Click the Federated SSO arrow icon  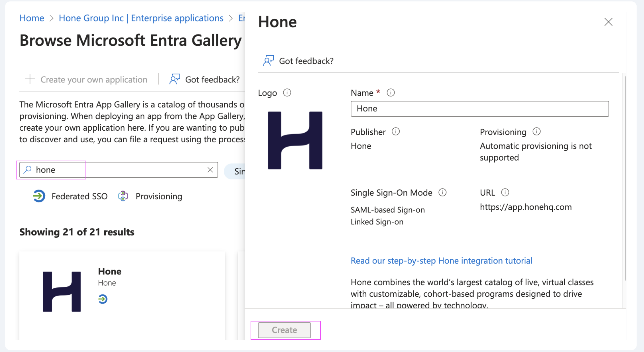click(x=39, y=196)
